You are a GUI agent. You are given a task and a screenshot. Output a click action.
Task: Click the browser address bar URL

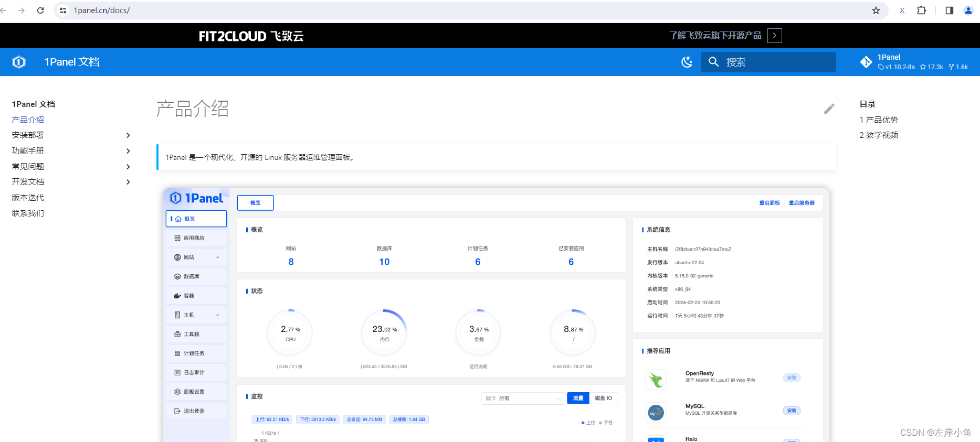click(x=102, y=10)
